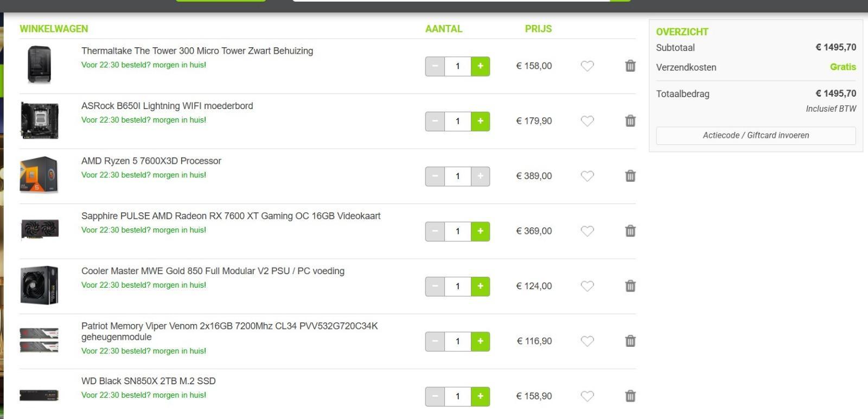Click ASRock motherboard thumbnail image

pyautogui.click(x=39, y=120)
